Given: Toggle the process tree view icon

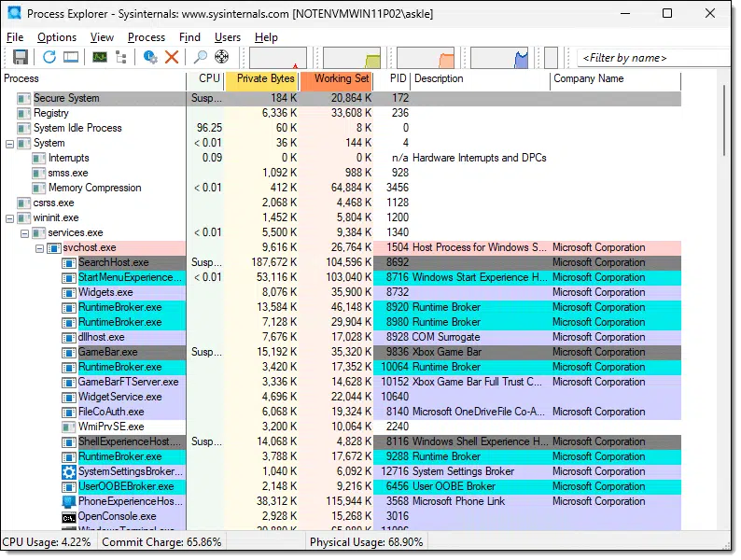Looking at the screenshot, I should point(121,57).
